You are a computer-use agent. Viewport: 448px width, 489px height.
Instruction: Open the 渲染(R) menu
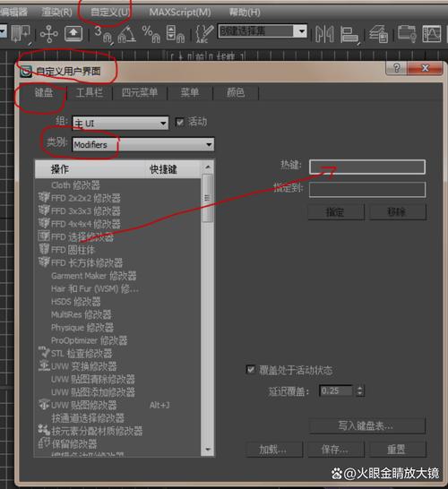56,13
